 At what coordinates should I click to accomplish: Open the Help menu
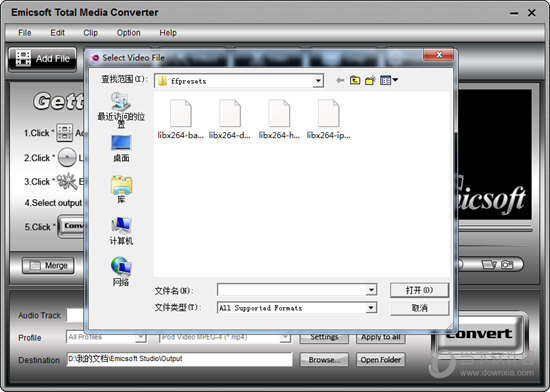coord(168,33)
